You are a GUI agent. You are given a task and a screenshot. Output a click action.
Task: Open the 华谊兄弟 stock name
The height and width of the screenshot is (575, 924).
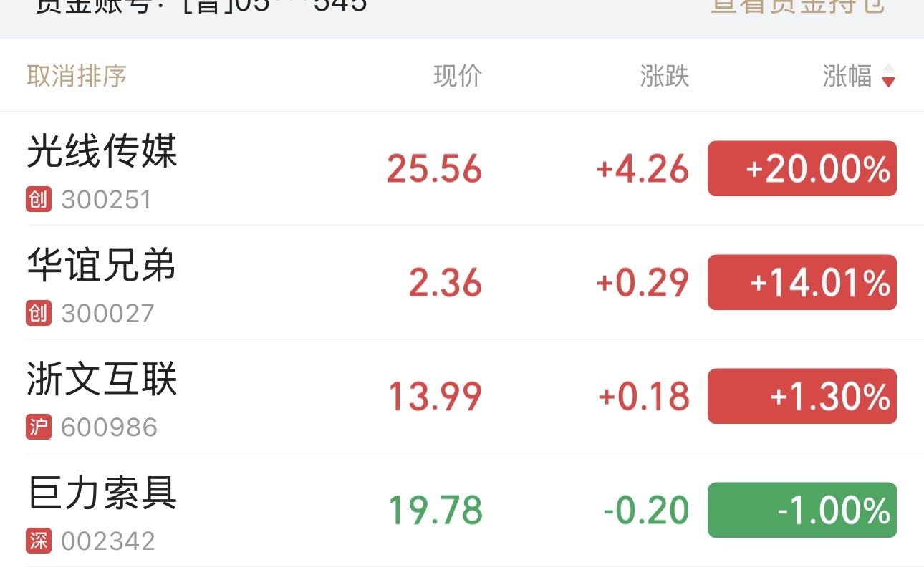pyautogui.click(x=102, y=266)
